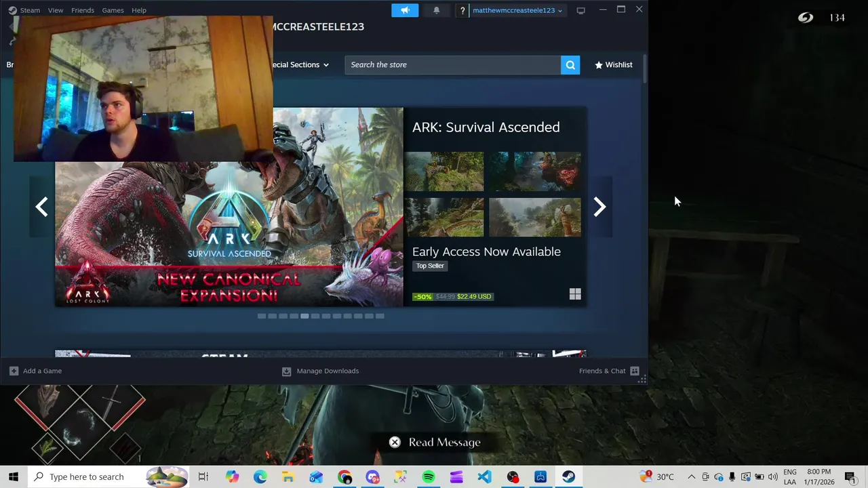Open the clock showing 8:00 PM
The width and height of the screenshot is (868, 488).
click(x=819, y=476)
